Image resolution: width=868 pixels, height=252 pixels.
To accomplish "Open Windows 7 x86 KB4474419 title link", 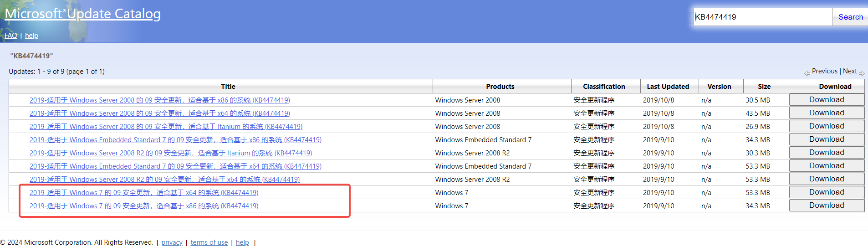I will click(144, 206).
